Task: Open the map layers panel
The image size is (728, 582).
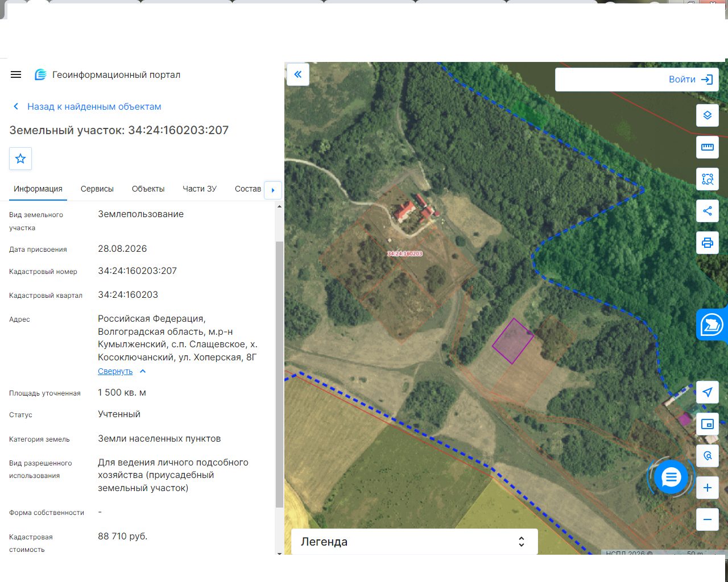Action: coord(708,115)
